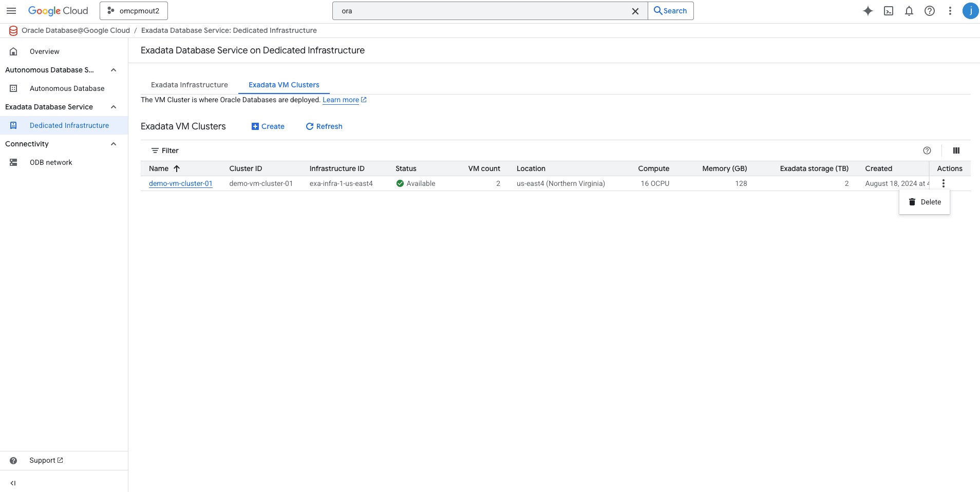Viewport: 980px width, 492px height.
Task: Click the VM count column header
Action: pyautogui.click(x=484, y=168)
